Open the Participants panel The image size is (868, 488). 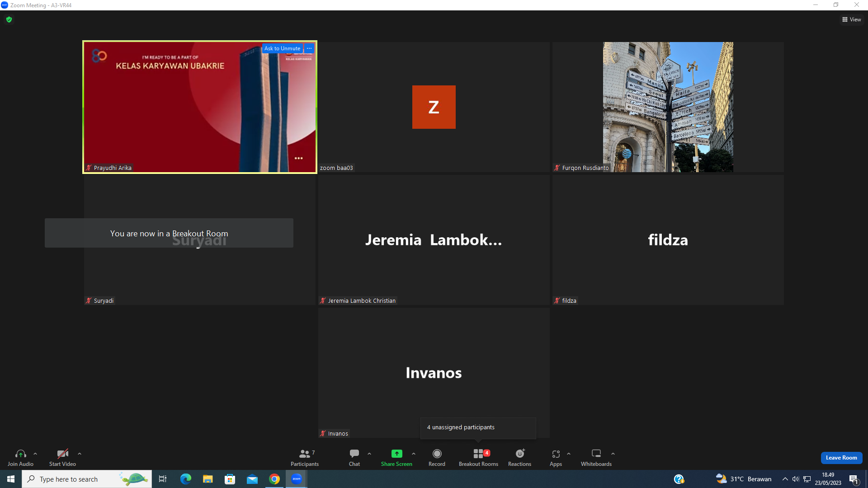[x=304, y=457]
